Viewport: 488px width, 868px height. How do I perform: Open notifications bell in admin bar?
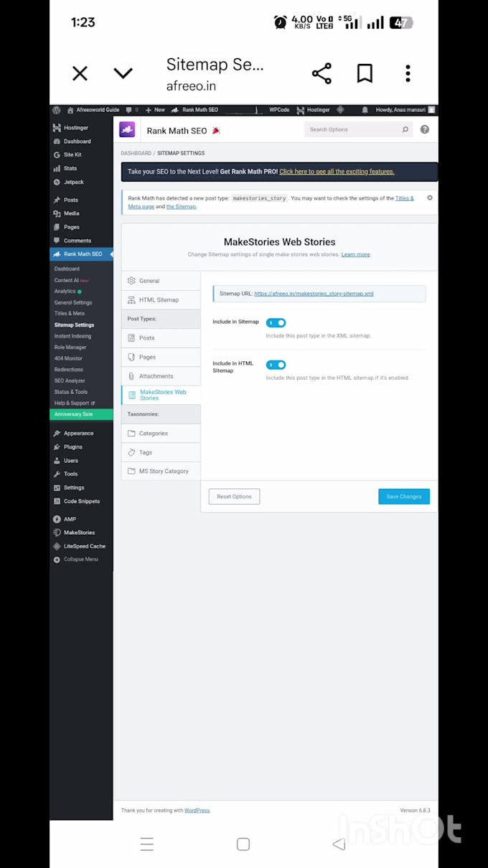pos(365,110)
